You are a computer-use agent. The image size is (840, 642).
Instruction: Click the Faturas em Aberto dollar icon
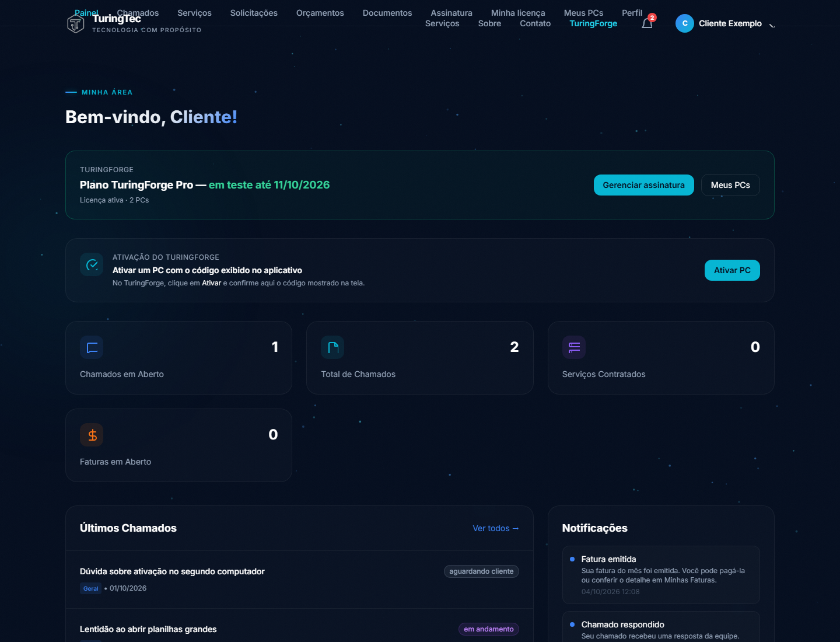[x=92, y=435]
